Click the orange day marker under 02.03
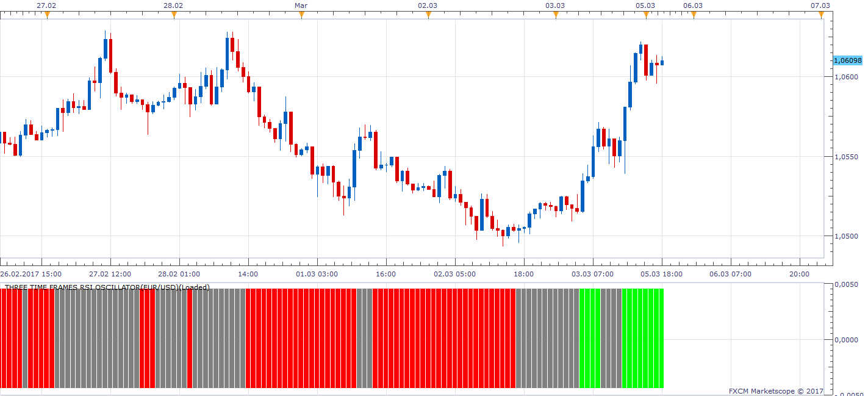 pyautogui.click(x=428, y=15)
